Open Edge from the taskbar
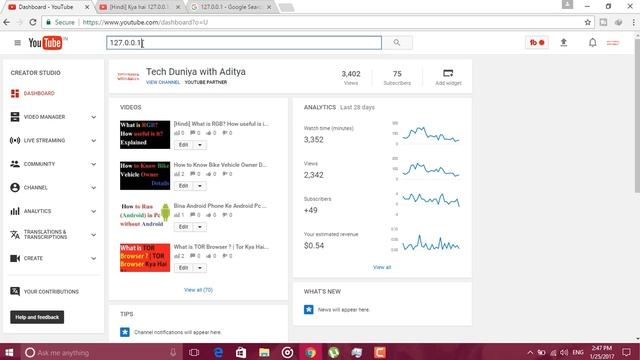 [218, 352]
